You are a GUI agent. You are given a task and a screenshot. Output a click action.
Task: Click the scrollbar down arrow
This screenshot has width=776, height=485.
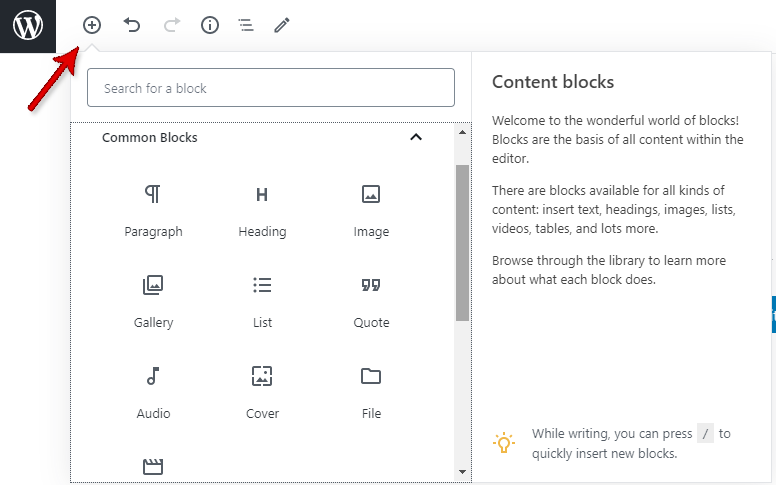pos(462,472)
